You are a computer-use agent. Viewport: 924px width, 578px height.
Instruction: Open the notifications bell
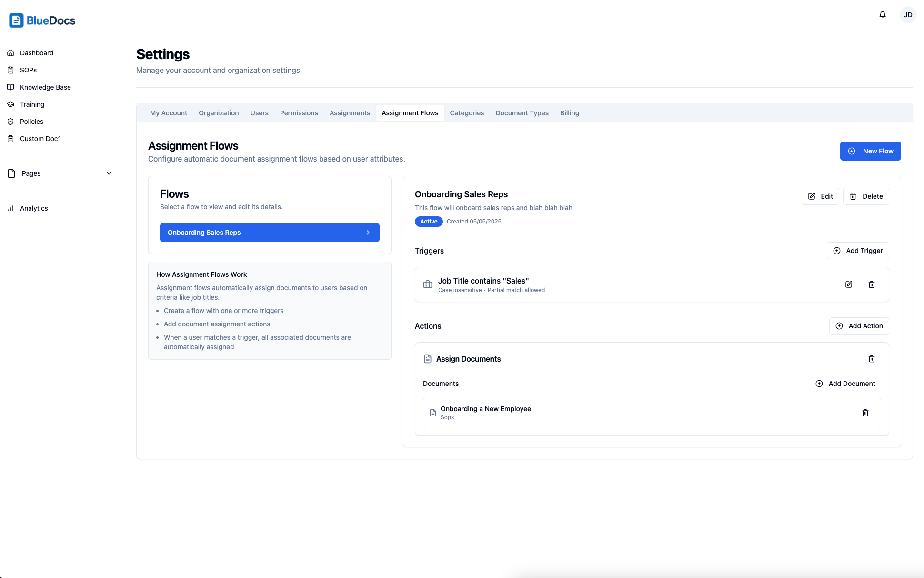coord(883,15)
